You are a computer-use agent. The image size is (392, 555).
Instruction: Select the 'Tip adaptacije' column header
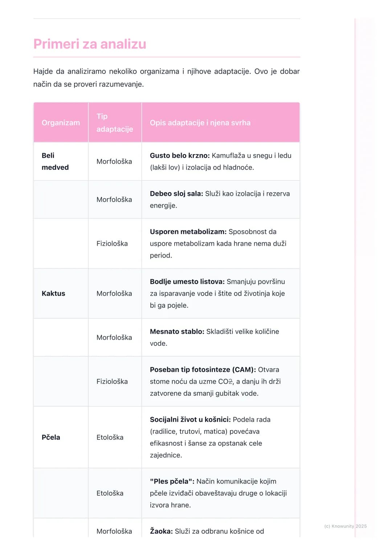115,123
